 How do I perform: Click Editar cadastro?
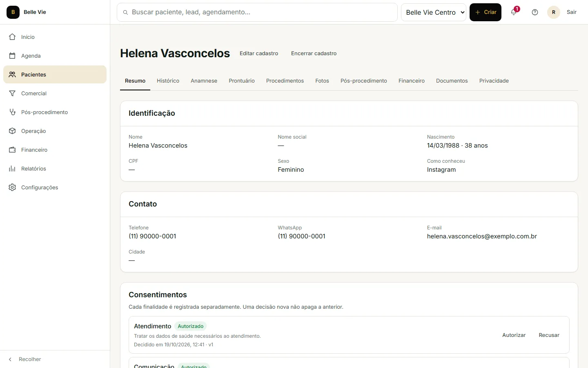tap(259, 53)
